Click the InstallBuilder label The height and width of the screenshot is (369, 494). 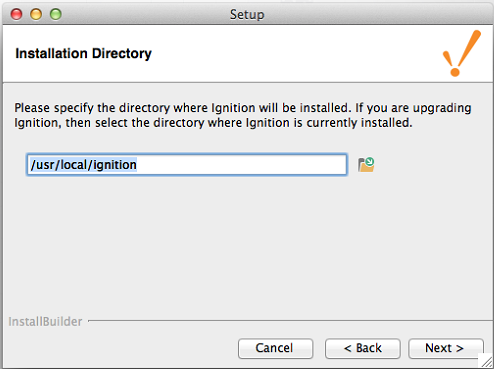tap(45, 322)
